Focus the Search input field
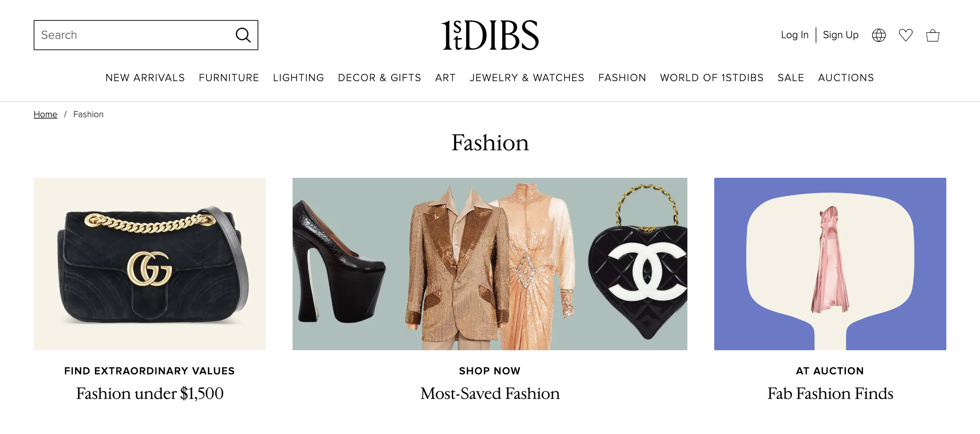Image resolution: width=980 pixels, height=434 pixels. pyautogui.click(x=146, y=35)
